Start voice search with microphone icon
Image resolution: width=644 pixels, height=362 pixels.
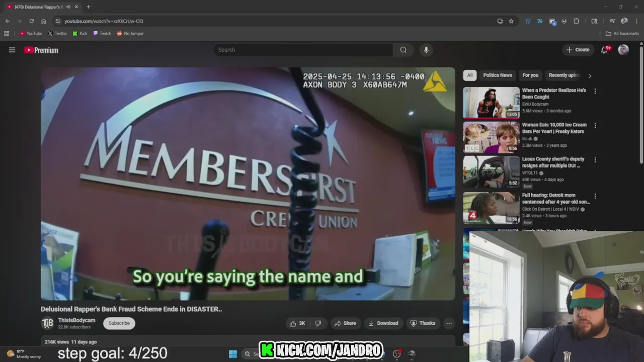pos(426,50)
